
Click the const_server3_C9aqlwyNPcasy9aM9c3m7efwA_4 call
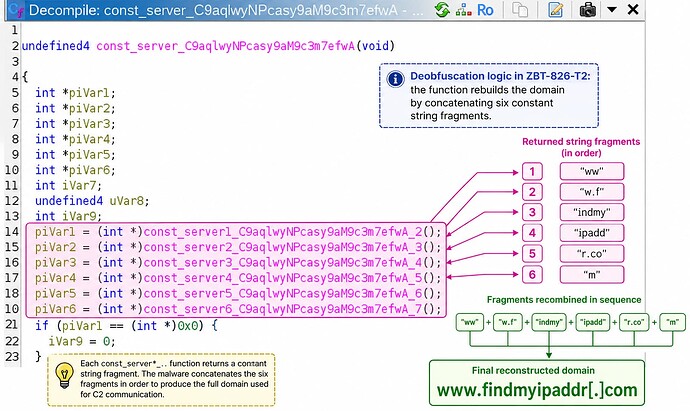click(283, 263)
